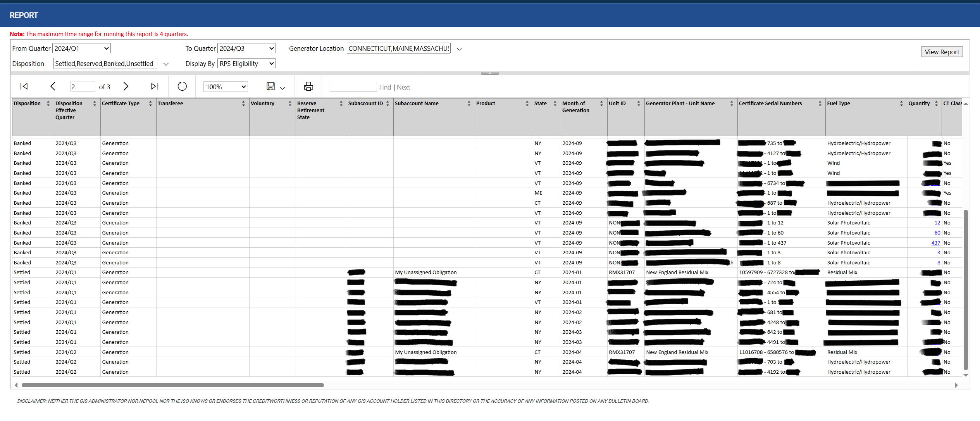Screen dimensions: 980x421
Task: Go to previous report page
Action: click(x=53, y=86)
